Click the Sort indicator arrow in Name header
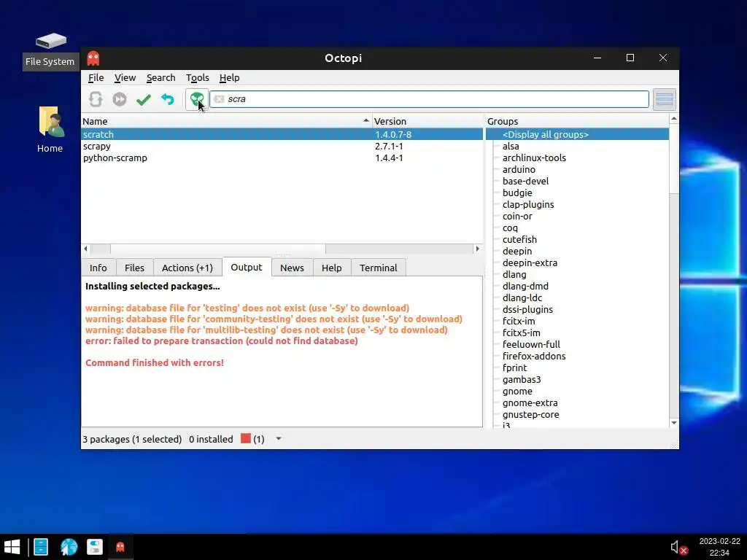 click(366, 120)
